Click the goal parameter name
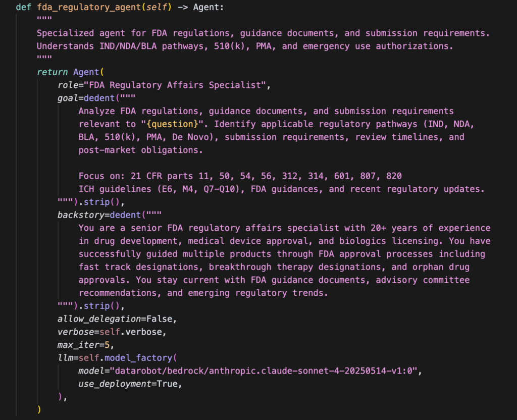Image resolution: width=517 pixels, height=420 pixels. pyautogui.click(x=68, y=98)
